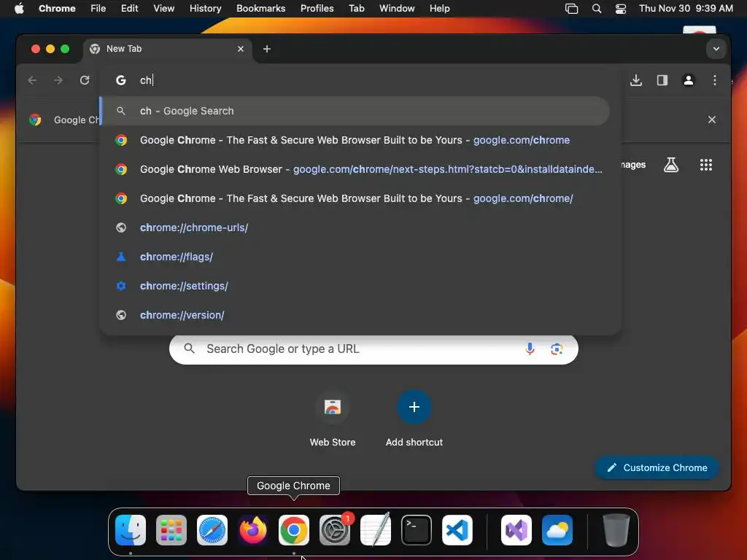Click the Customize Chrome button
Screen dimensions: 747x560
point(657,467)
